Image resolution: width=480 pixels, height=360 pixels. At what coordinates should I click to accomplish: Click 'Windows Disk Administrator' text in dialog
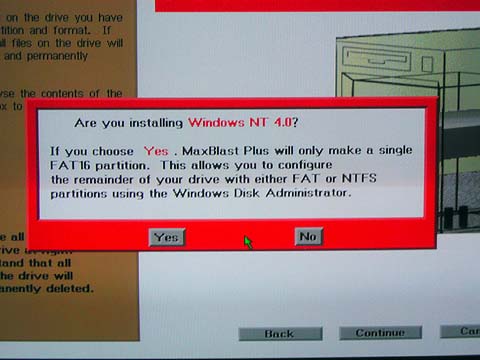coord(261,193)
